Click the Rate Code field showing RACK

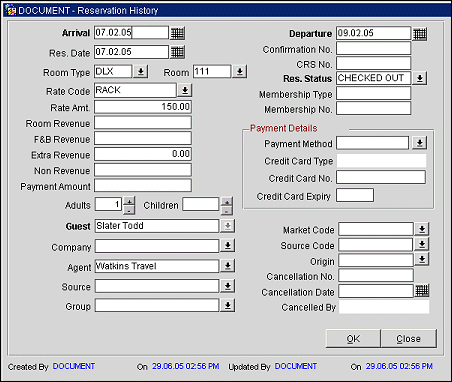135,90
